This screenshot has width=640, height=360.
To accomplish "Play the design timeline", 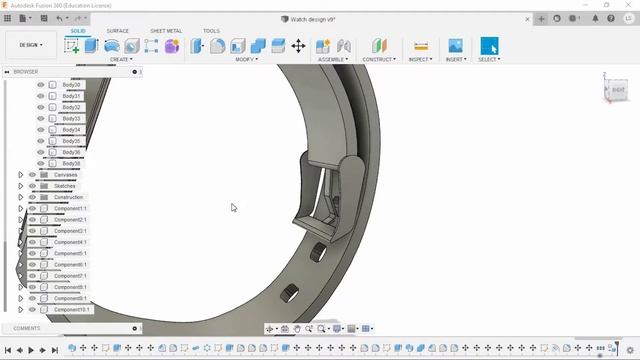I will pyautogui.click(x=31, y=350).
